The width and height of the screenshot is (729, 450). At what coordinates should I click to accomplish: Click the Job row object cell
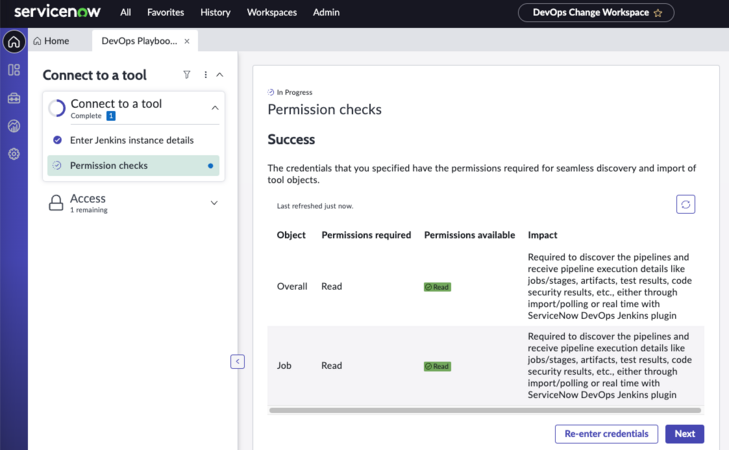click(284, 365)
